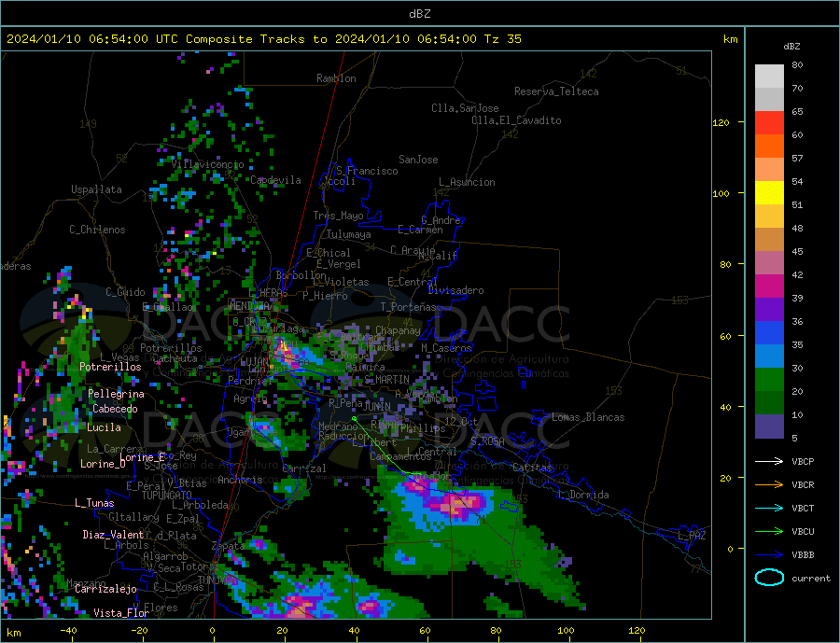
Task: Click the 'Tres_Mayo' map label
Action: 339,216
